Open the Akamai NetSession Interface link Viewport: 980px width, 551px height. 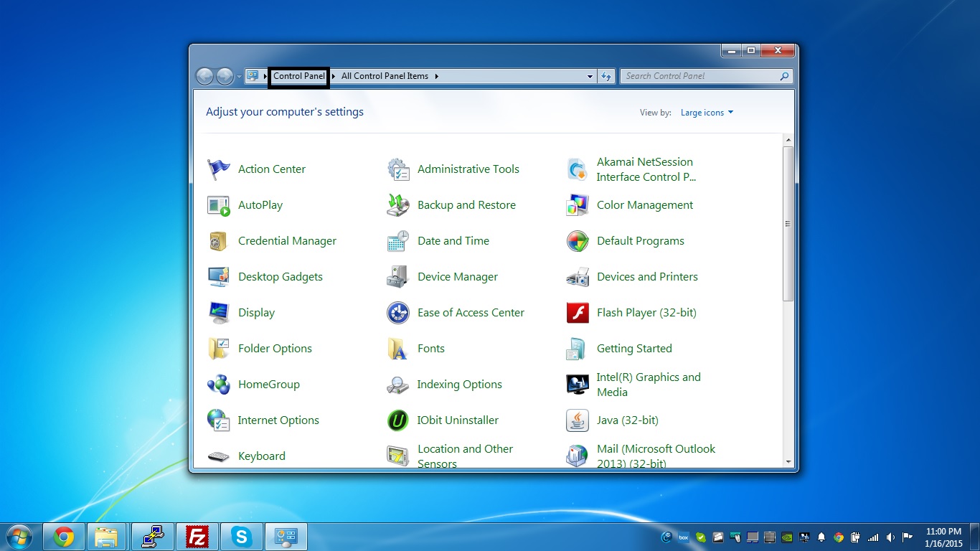(646, 169)
